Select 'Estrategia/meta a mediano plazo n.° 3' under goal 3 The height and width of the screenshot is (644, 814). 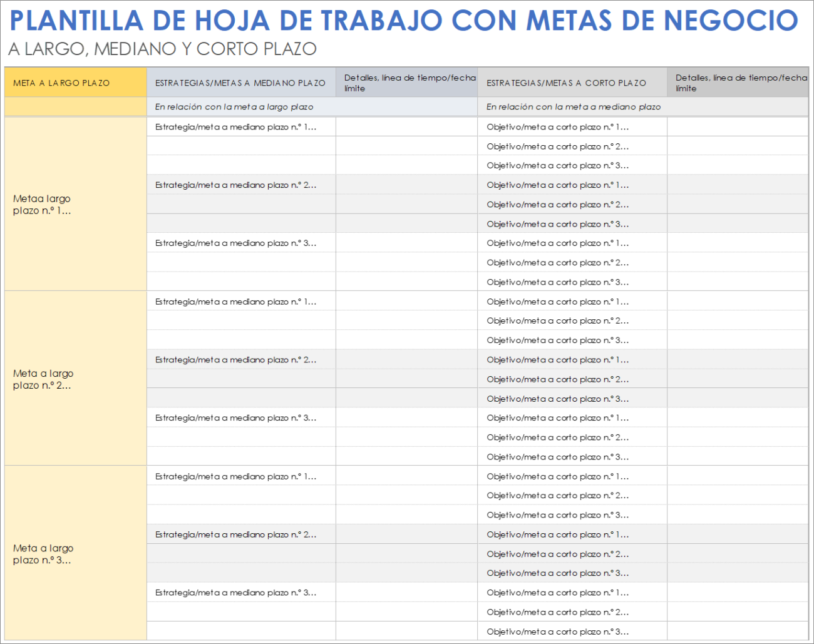pyautogui.click(x=235, y=592)
